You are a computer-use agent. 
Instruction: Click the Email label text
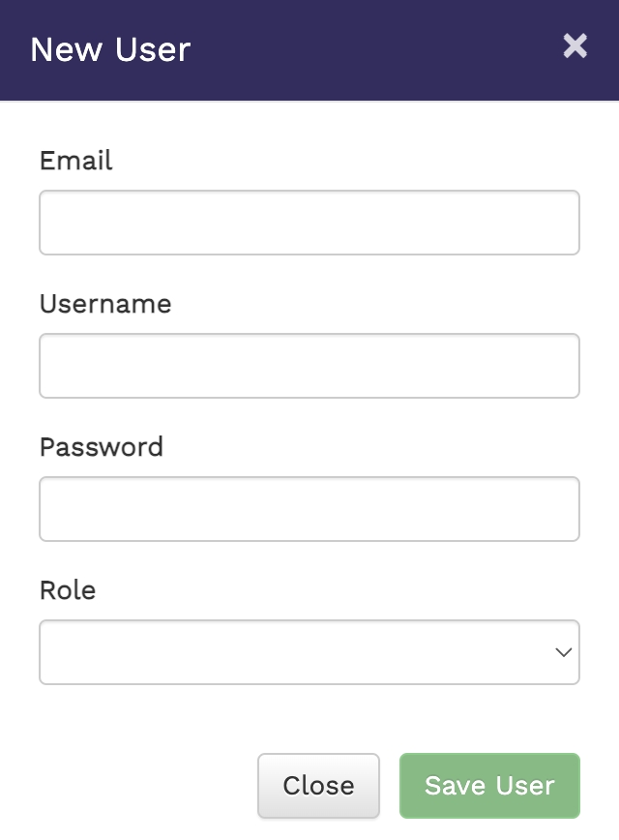pyautogui.click(x=76, y=161)
